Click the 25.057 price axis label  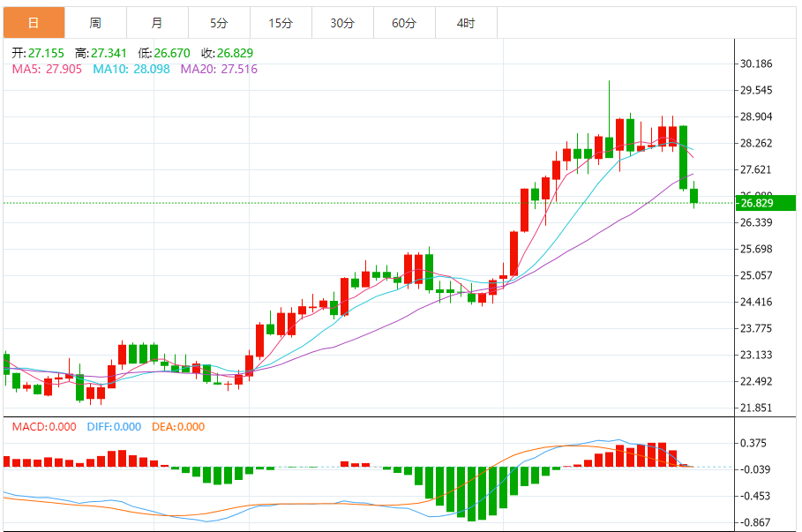click(x=756, y=276)
